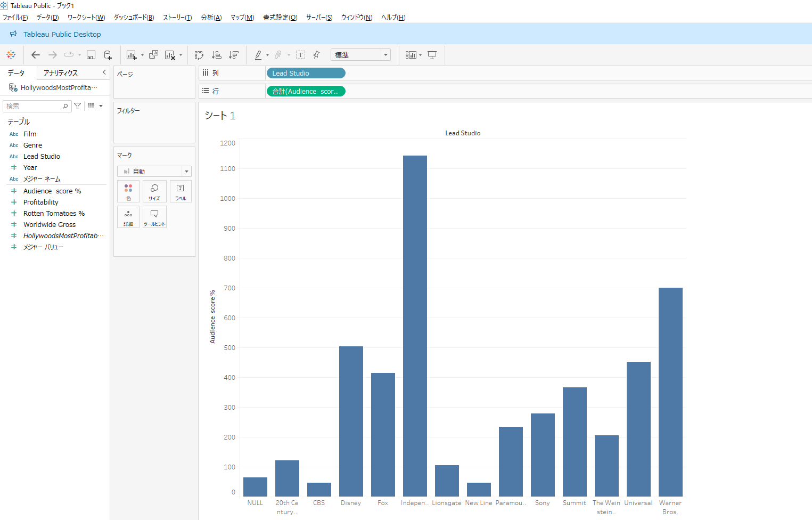Switch to the アナリティクス tab

point(61,73)
